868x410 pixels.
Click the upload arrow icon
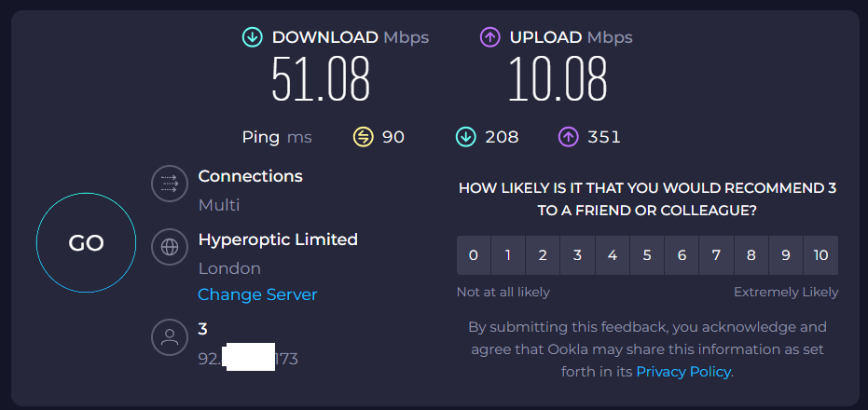(490, 37)
